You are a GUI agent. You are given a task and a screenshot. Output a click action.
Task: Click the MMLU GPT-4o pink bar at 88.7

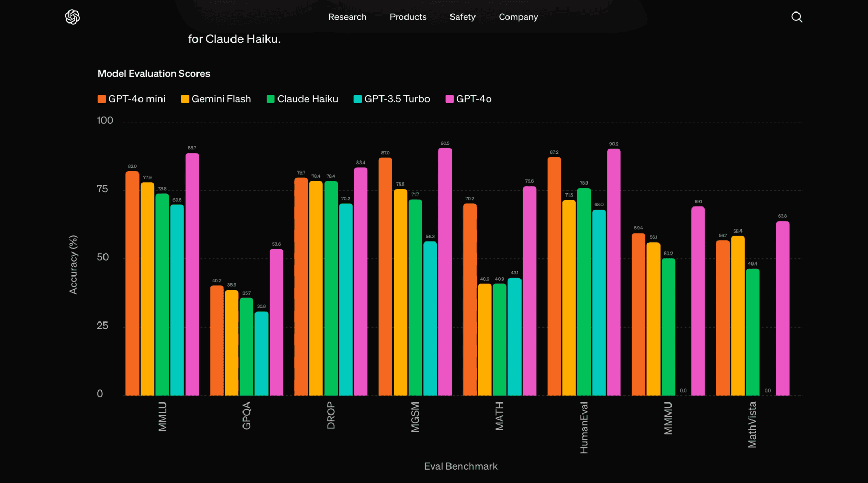pos(192,274)
